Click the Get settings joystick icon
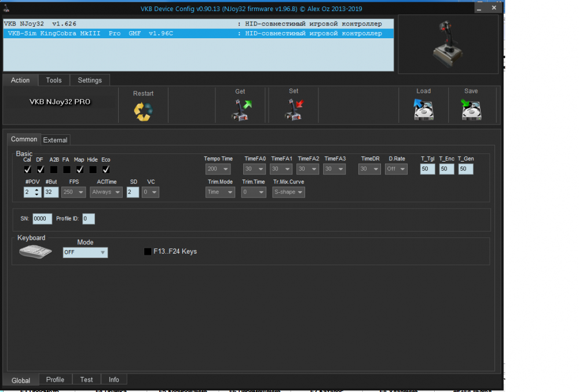The image size is (579, 392). [x=240, y=109]
